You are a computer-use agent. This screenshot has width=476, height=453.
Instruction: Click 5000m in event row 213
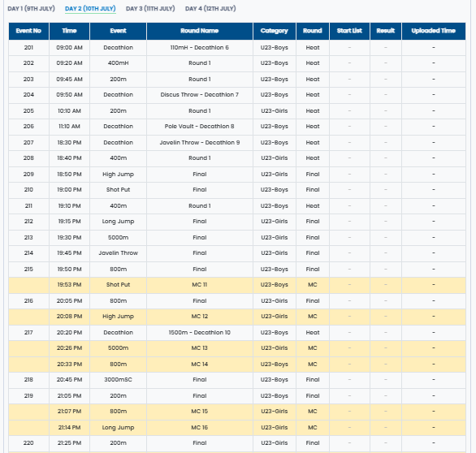click(x=118, y=238)
